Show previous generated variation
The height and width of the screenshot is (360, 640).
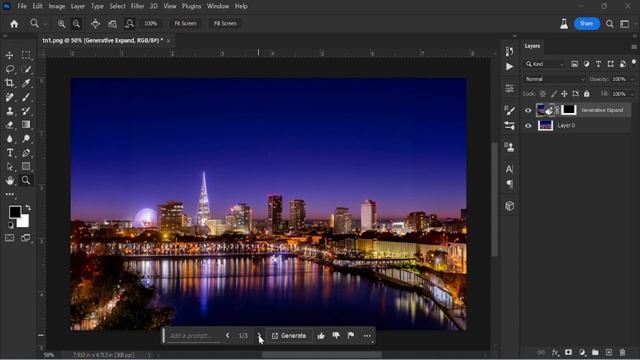[227, 336]
